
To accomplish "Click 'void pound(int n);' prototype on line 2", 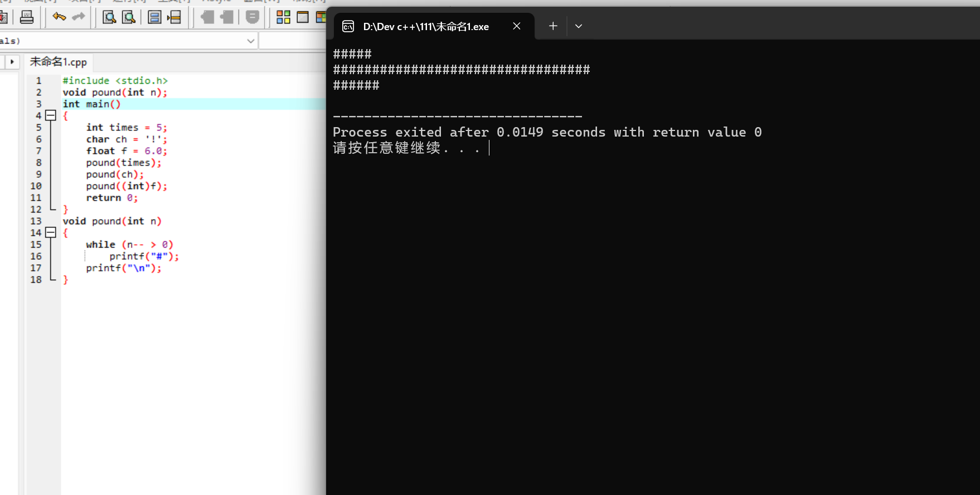I will click(115, 93).
